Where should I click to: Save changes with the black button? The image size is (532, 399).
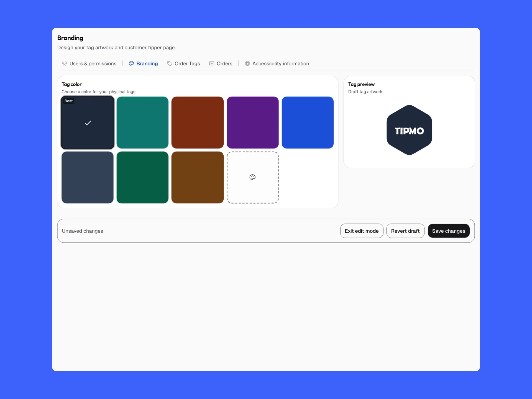pyautogui.click(x=449, y=231)
